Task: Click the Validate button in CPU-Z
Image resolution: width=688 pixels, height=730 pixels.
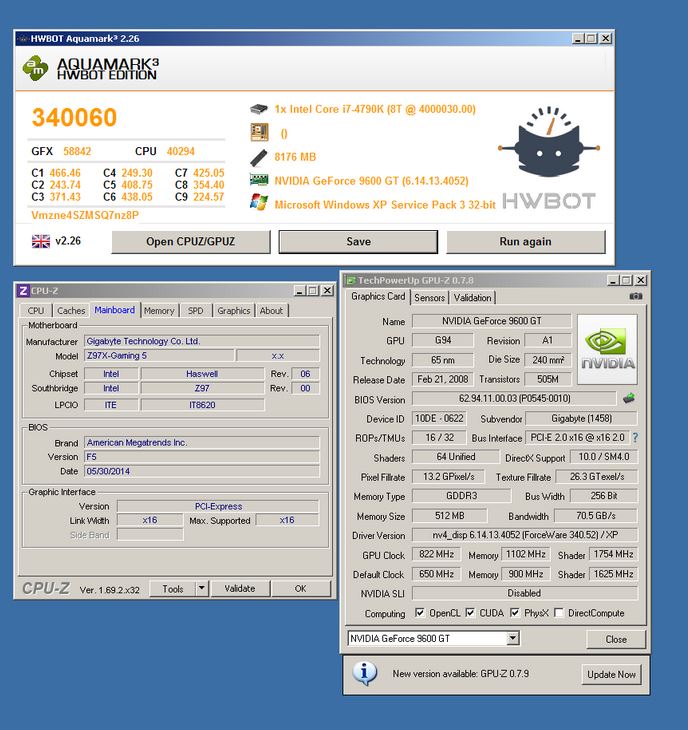Action: [x=240, y=588]
